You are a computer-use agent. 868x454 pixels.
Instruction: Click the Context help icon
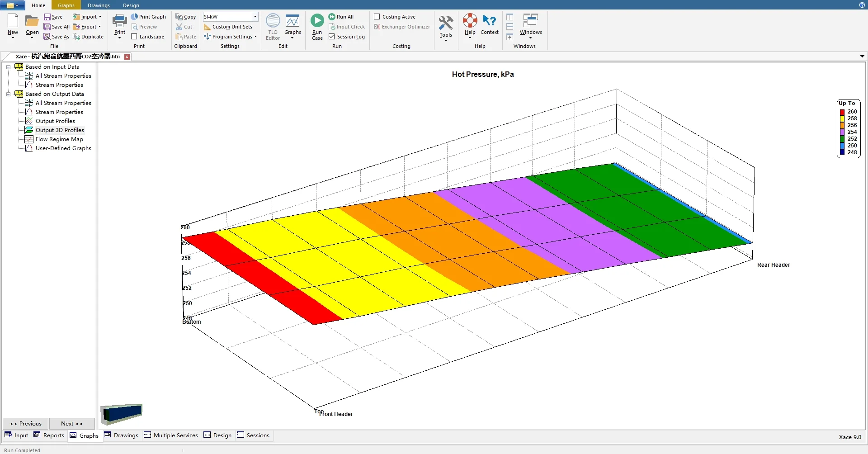click(x=489, y=21)
